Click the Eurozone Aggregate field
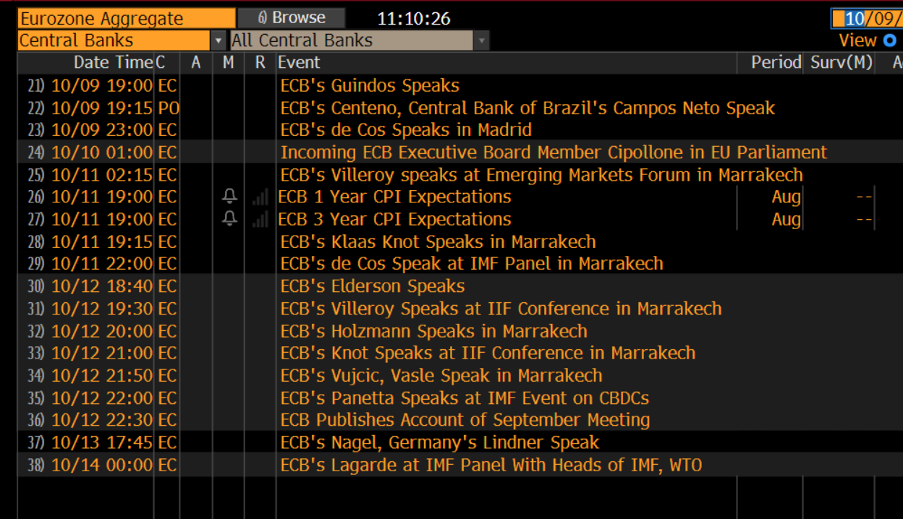The height and width of the screenshot is (520, 904). coord(127,18)
